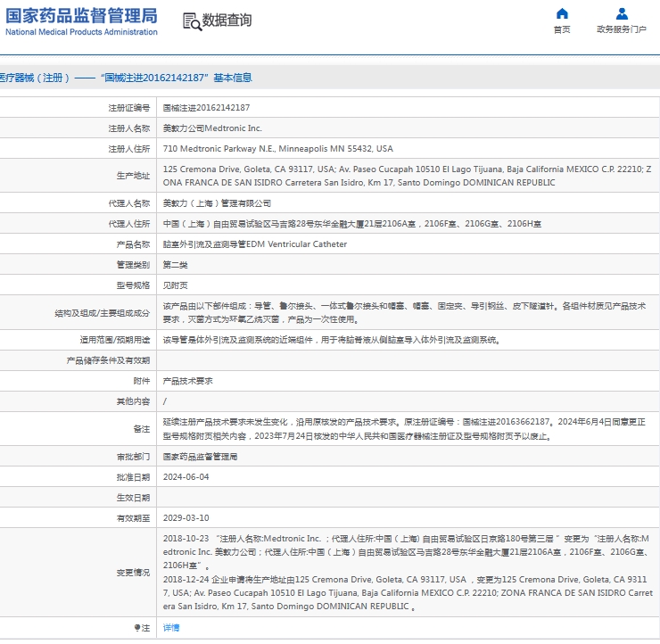
Task: Open the 详情 details link
Action: tap(171, 628)
